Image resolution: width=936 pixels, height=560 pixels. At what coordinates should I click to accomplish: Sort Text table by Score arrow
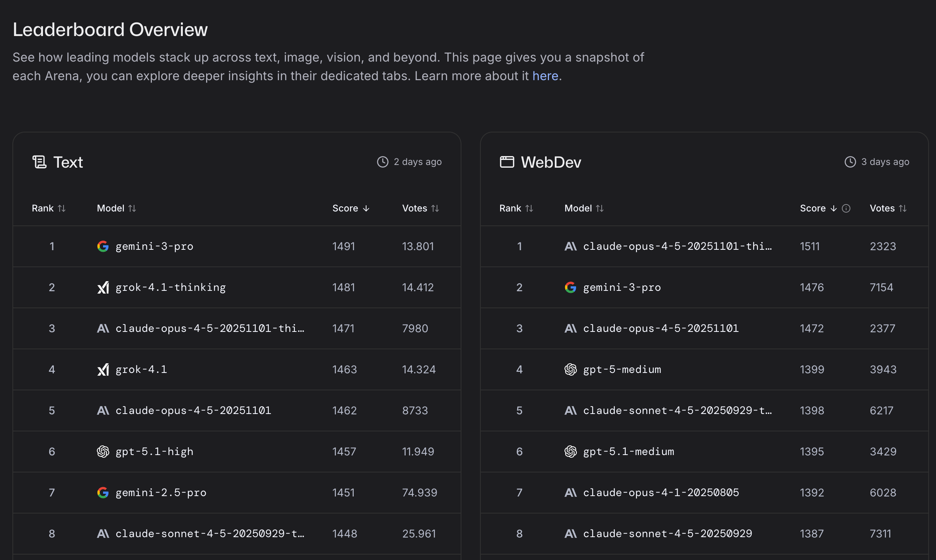366,208
